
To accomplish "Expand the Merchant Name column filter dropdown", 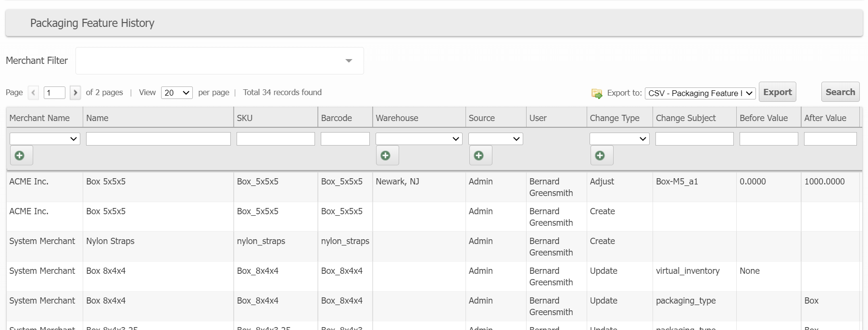I will tap(45, 139).
